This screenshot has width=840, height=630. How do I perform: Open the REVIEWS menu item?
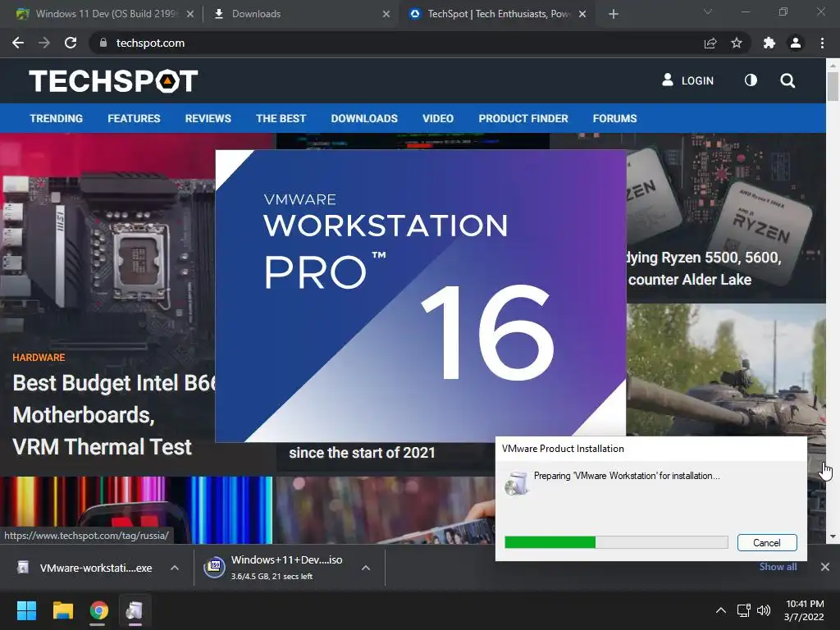coord(208,118)
